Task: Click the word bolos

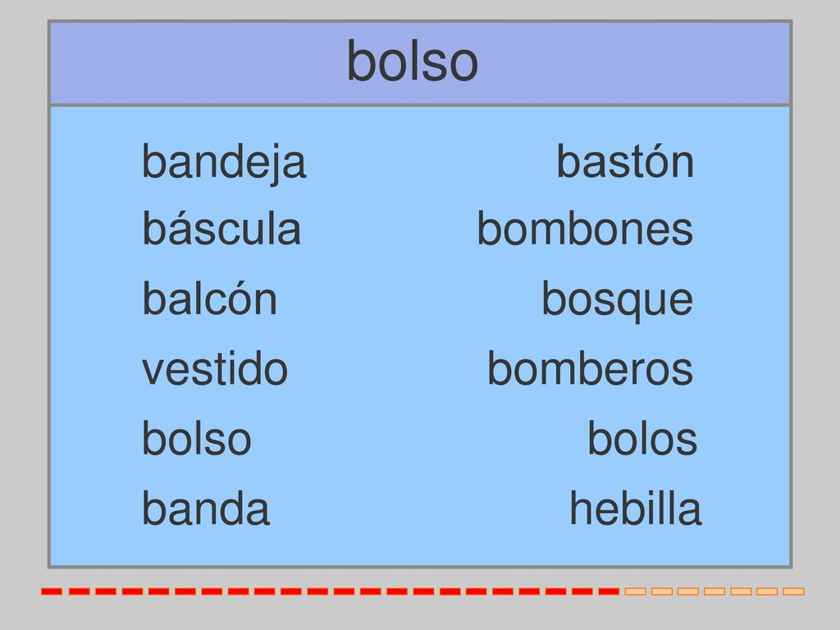Action: click(642, 439)
